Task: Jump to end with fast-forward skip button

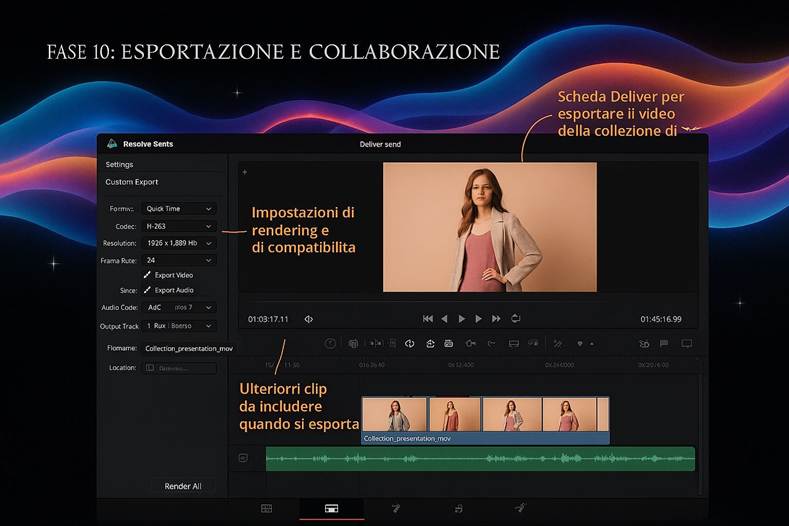Action: coord(496,319)
